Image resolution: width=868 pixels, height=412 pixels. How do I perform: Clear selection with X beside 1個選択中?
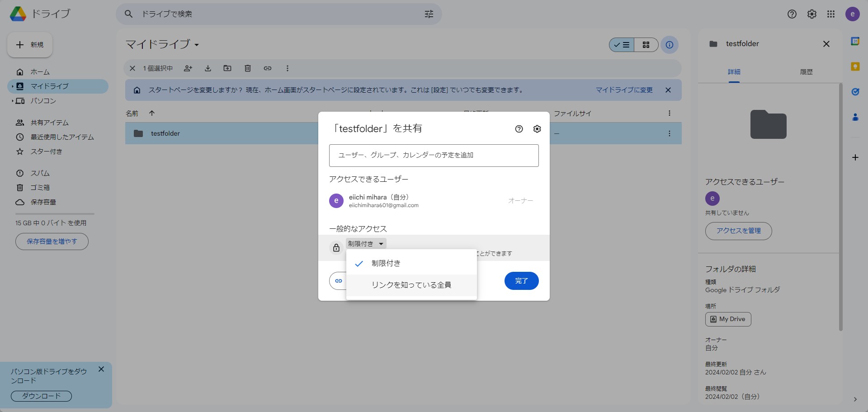[x=132, y=68]
